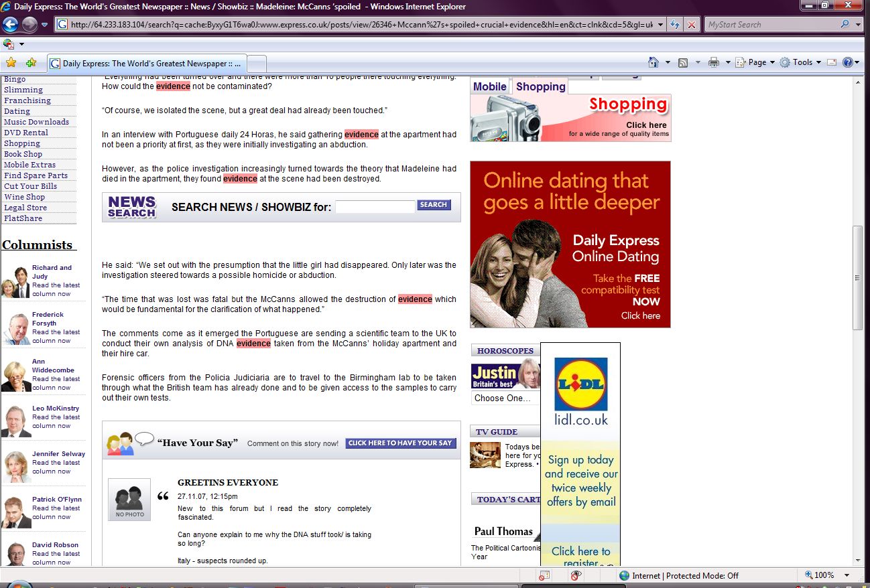Open the Music Downloads sidebar link
Viewport: 870px width, 588px height.
36,122
